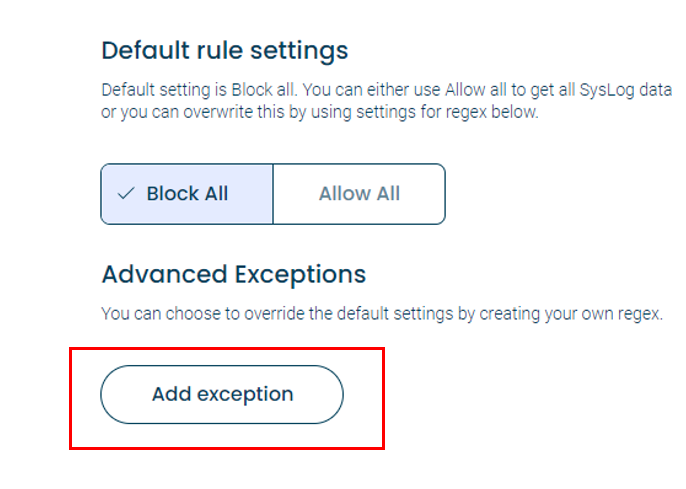Click the 'Allow All' label text
The image size is (686, 489).
pos(359,193)
